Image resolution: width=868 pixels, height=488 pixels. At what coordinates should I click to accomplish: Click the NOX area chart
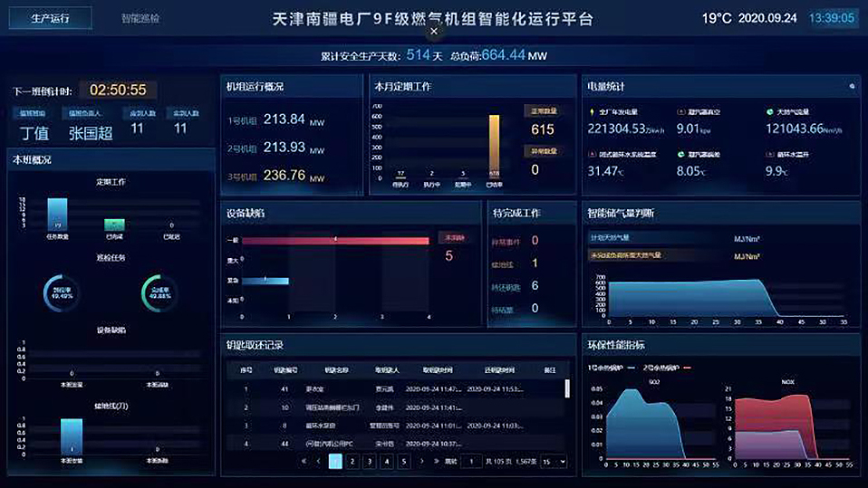point(789,426)
